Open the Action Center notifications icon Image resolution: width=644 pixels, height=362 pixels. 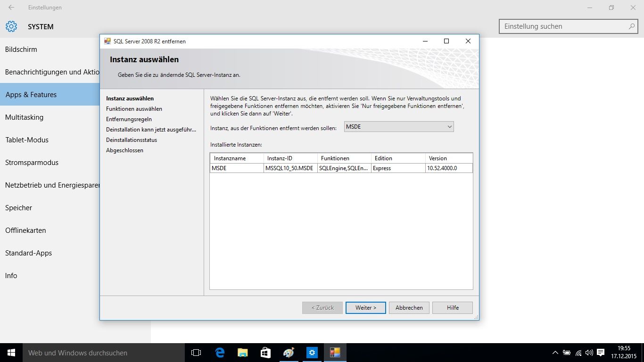click(601, 353)
